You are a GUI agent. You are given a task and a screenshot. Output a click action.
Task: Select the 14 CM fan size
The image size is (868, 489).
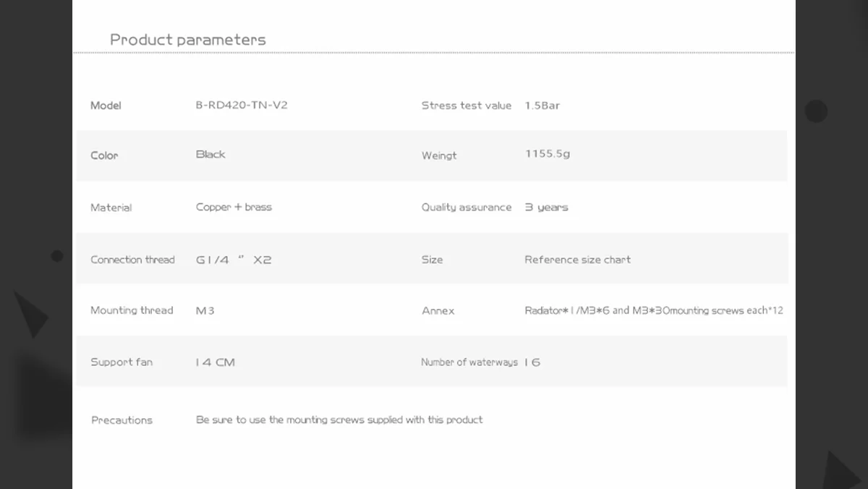coord(215,362)
